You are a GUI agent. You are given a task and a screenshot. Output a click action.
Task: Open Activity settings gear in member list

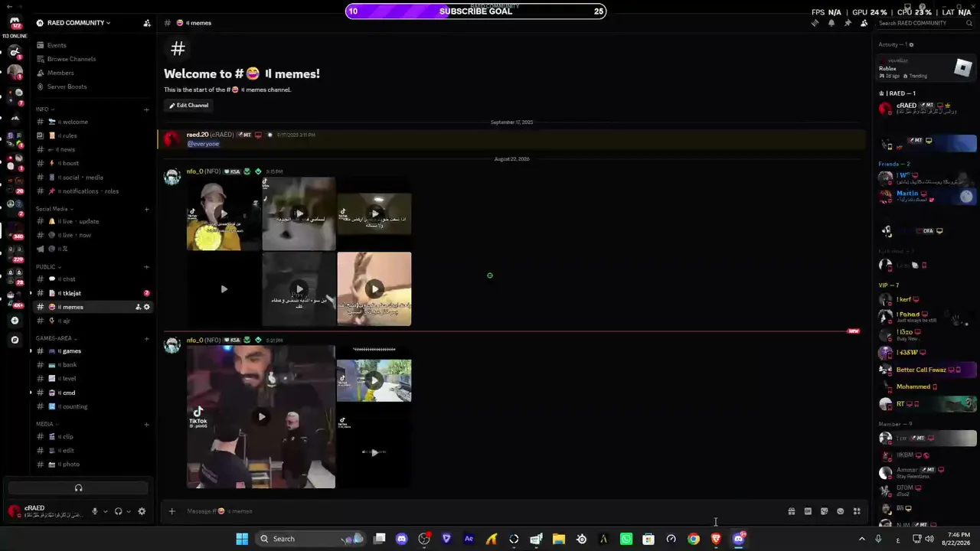point(911,44)
